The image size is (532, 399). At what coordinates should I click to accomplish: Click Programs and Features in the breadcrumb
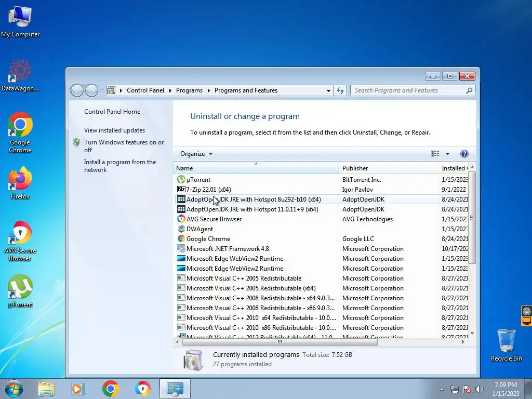click(246, 90)
